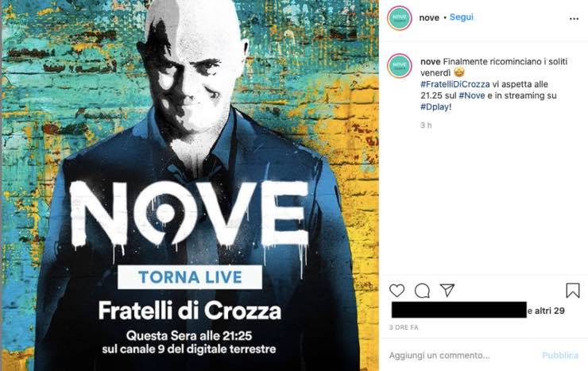Screen dimensions: 588x371
Task: Click the star-eyes emoji in caption
Action: click(x=458, y=72)
